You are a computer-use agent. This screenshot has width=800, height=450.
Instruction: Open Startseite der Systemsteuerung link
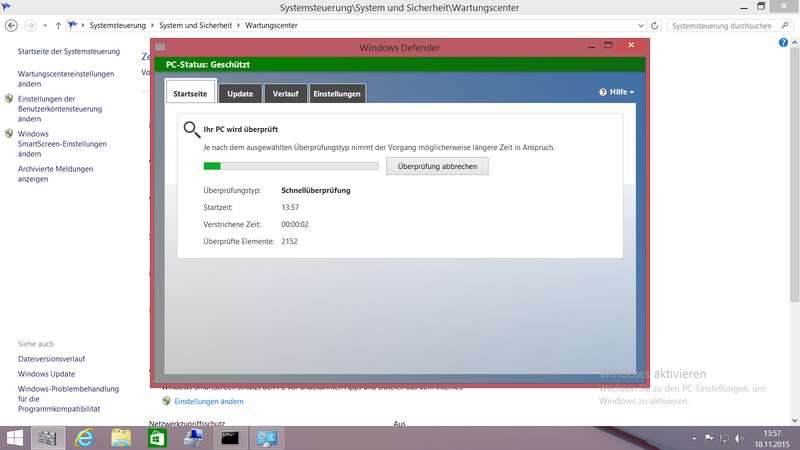pos(69,52)
